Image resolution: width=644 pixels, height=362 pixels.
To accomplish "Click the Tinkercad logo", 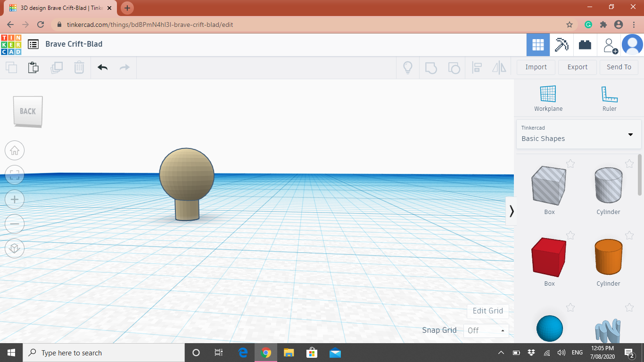I will click(x=11, y=44).
